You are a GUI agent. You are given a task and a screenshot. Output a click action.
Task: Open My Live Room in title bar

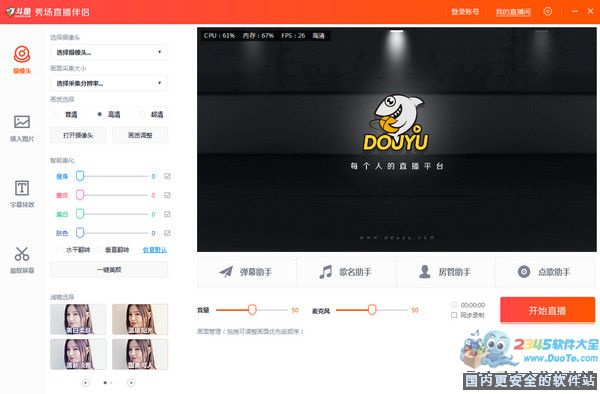pos(513,12)
